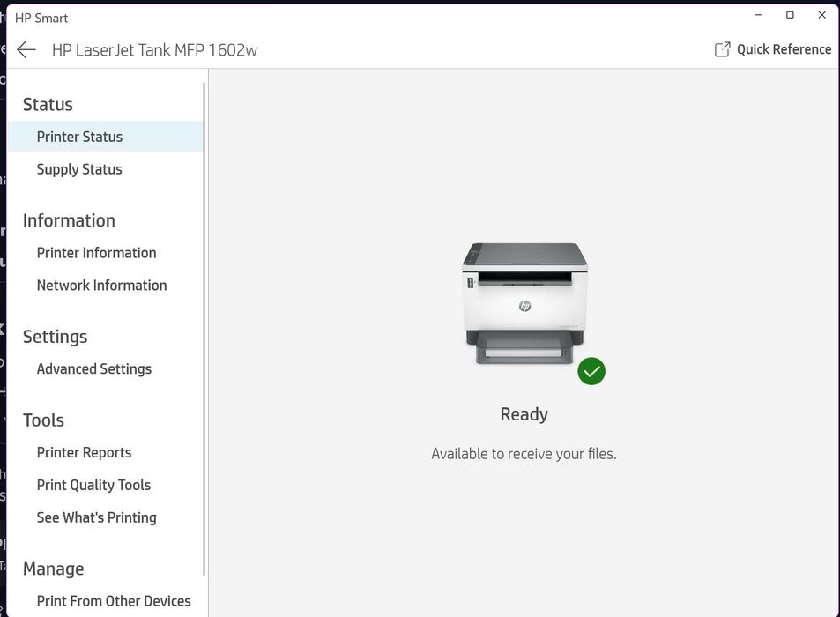Open Advanced Settings
840x617 pixels.
[x=94, y=369]
